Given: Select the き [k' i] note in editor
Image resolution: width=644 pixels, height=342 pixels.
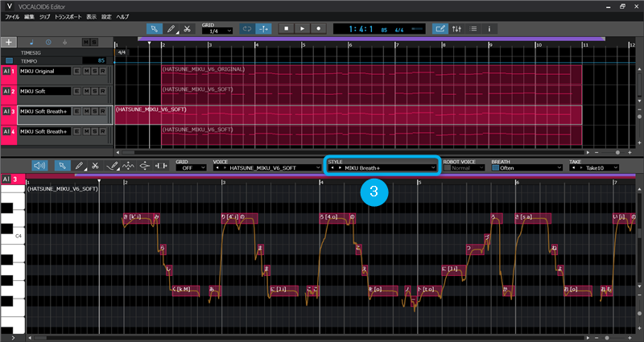Looking at the screenshot, I should pos(138,216).
